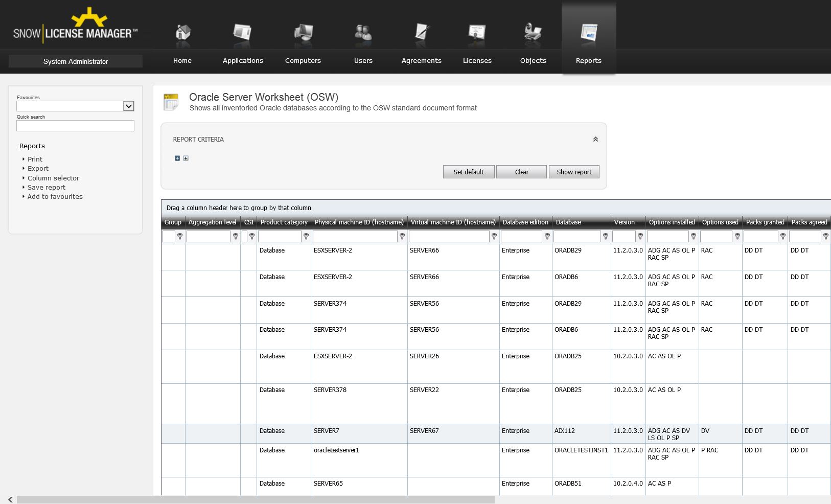Click the Oracle Server Worksheet report icon
This screenshot has width=831, height=504.
171,102
